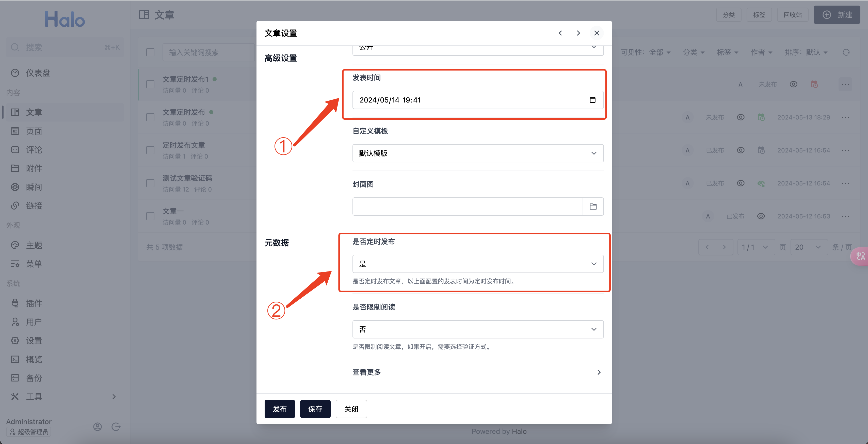868x444 pixels.
Task: Click the Halo logo
Action: [65, 19]
